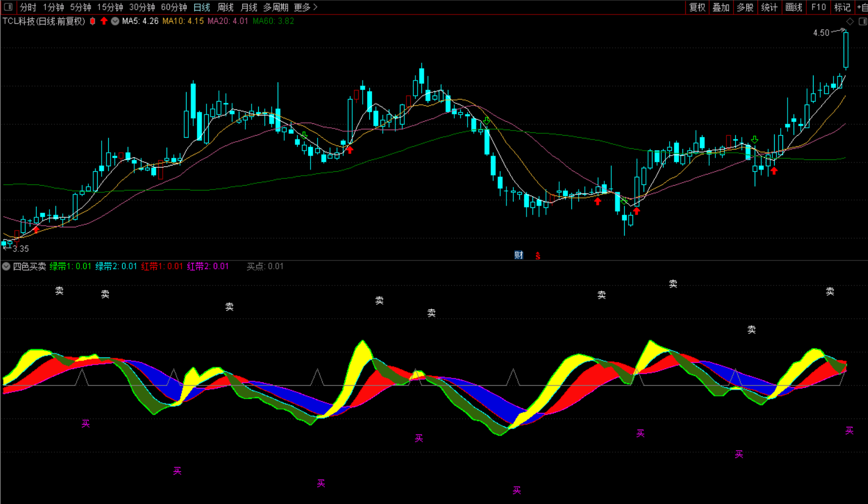Click the 叠加 overlay button
This screenshot has width=868, height=504.
[721, 7]
